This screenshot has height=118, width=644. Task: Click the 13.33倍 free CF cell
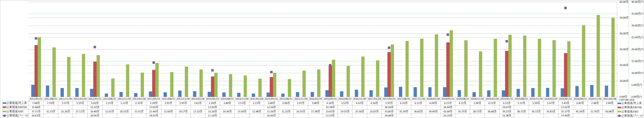330,116
